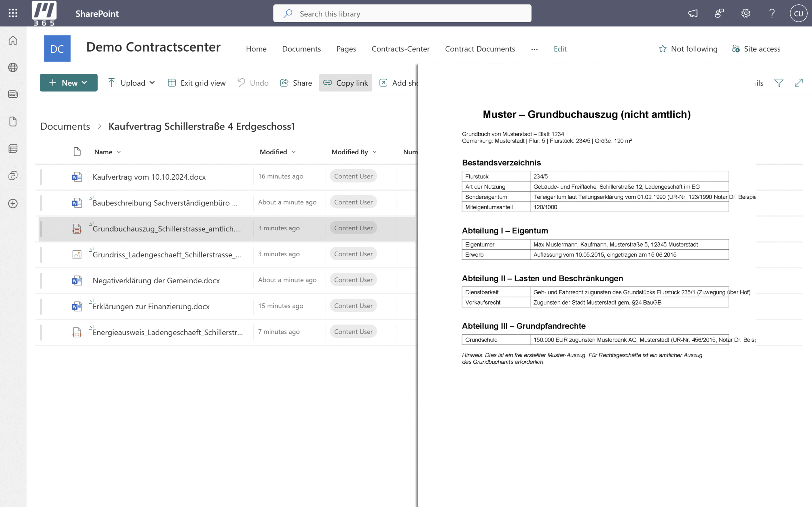Open the filter pane funnel icon
Screen dimensions: 812x507
tap(779, 83)
